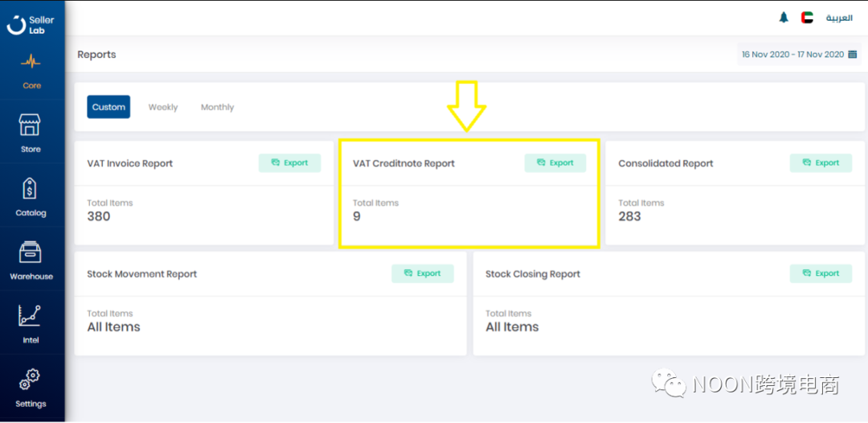Export the Consolidated Report

(821, 163)
